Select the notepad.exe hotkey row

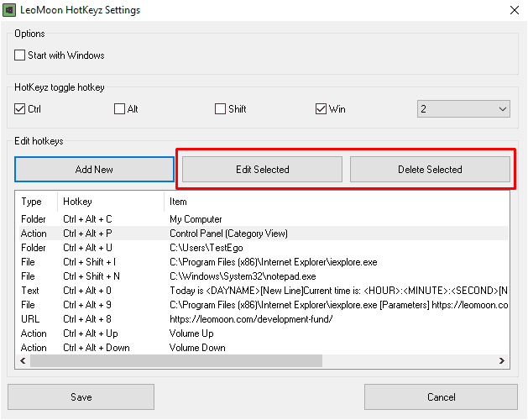click(263, 276)
